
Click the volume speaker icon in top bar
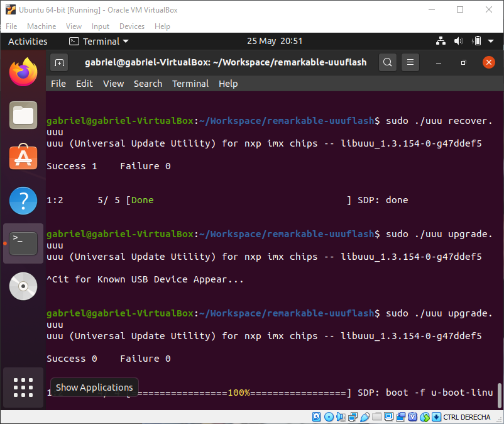459,41
